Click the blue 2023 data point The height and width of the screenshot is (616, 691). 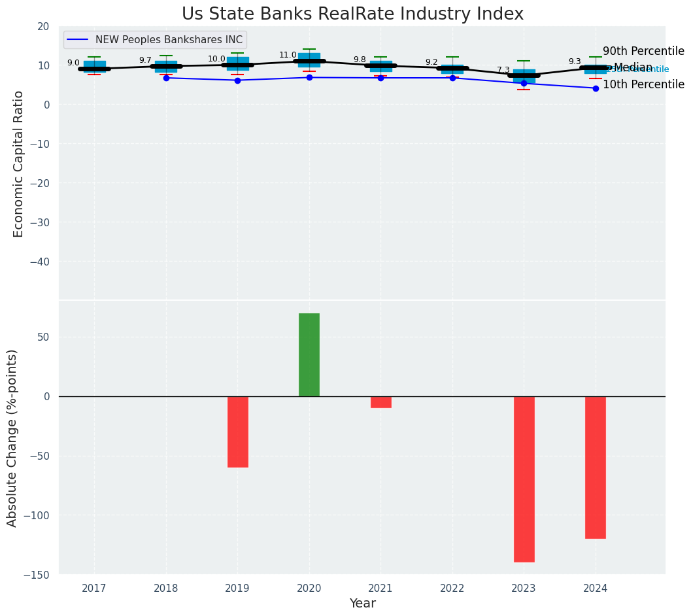click(x=524, y=83)
